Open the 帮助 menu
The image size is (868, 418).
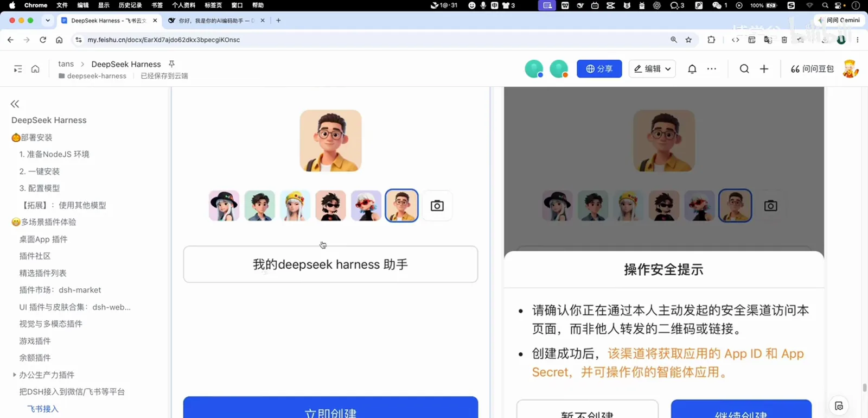[x=258, y=5]
